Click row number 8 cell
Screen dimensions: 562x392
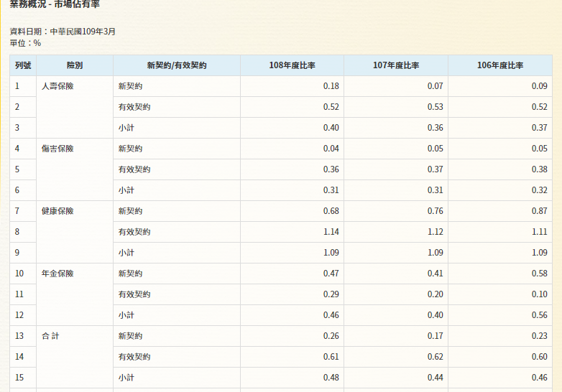[x=23, y=232]
